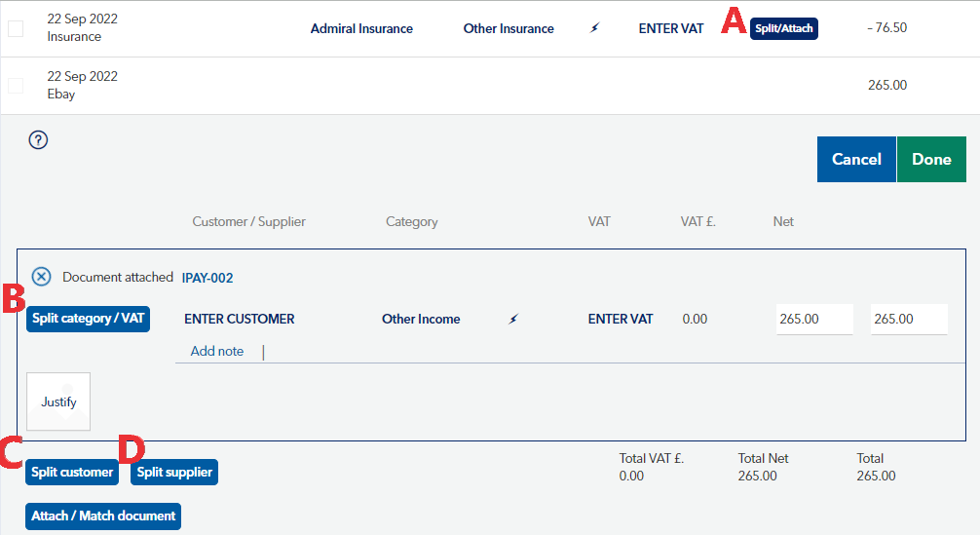This screenshot has height=535, width=980.
Task: Click the Justify thumbnail box
Action: 58,401
